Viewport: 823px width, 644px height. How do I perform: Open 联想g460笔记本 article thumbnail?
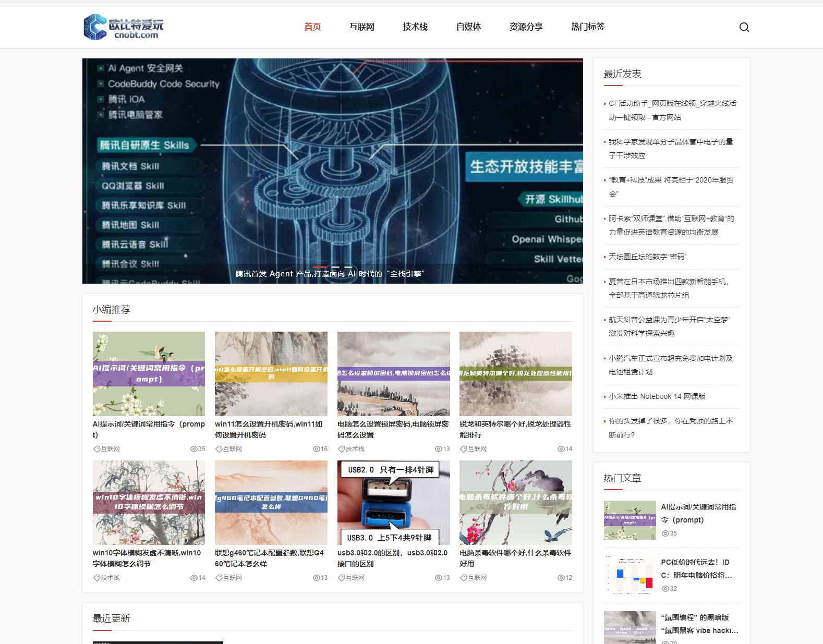coord(271,503)
